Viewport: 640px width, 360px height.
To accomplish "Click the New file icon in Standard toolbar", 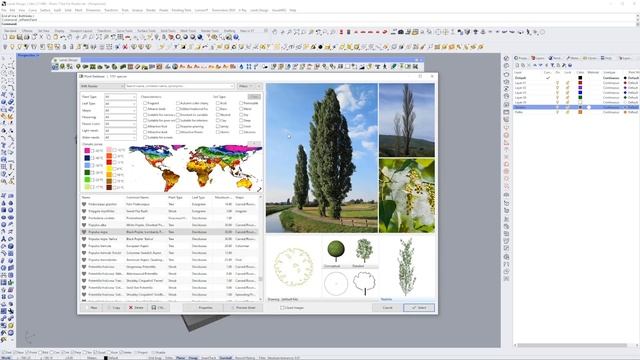I will [x=5, y=37].
